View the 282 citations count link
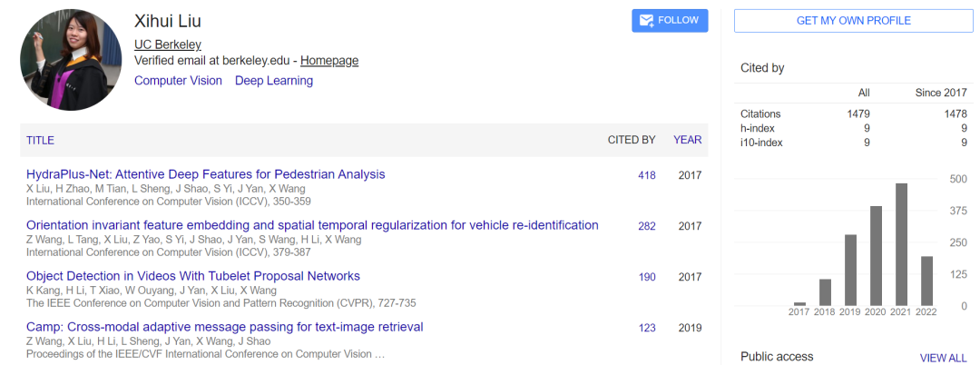Viewport: 980px width, 365px height. click(646, 226)
